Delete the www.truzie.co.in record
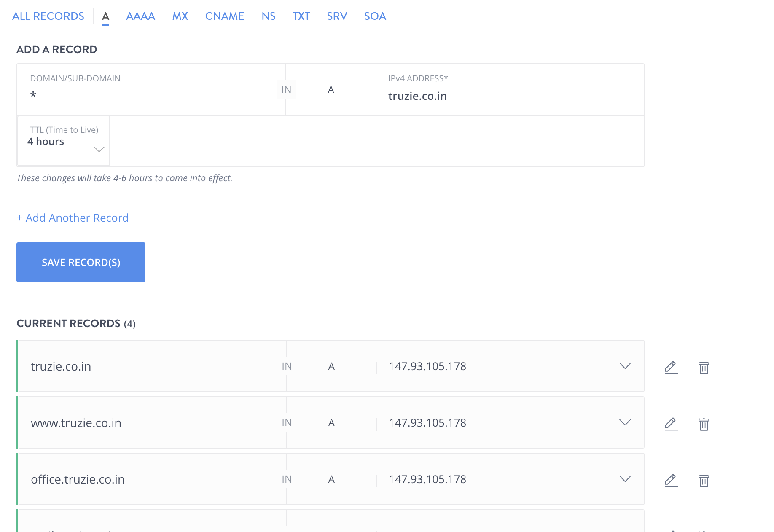Screen dimensions: 774x532 tap(704, 424)
